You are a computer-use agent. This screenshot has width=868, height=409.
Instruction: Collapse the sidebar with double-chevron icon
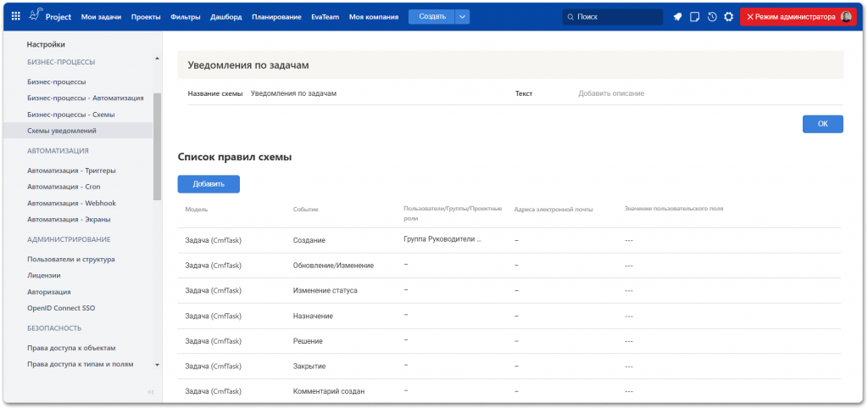151,391
